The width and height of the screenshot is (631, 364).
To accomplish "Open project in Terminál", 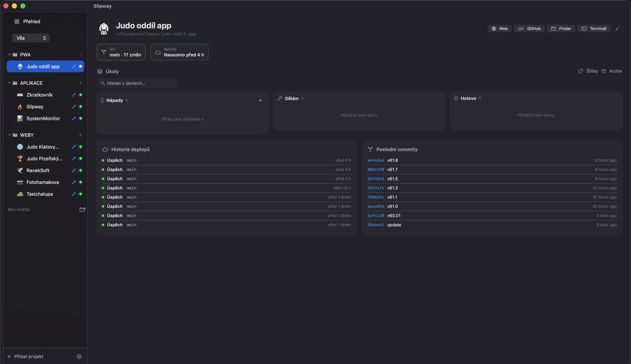I will pyautogui.click(x=594, y=29).
